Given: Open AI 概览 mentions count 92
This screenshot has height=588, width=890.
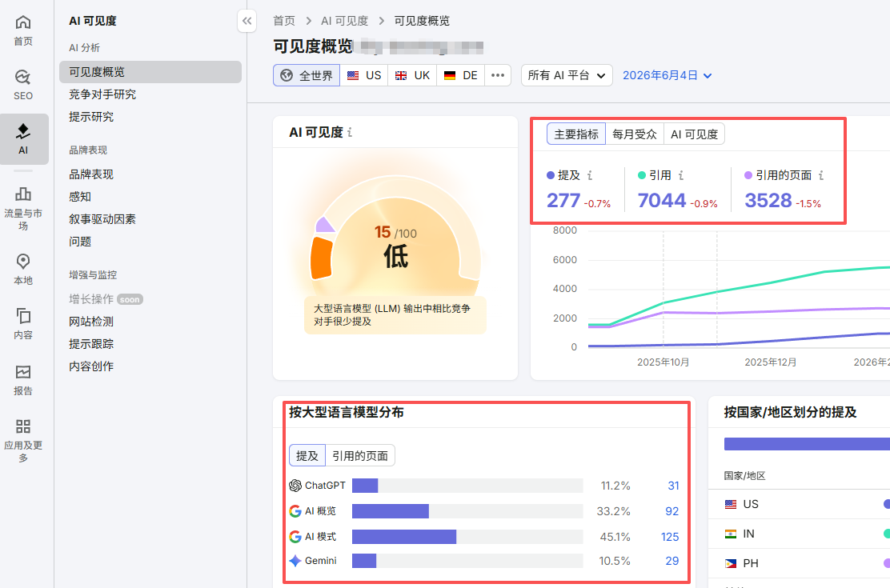Looking at the screenshot, I should click(x=672, y=511).
